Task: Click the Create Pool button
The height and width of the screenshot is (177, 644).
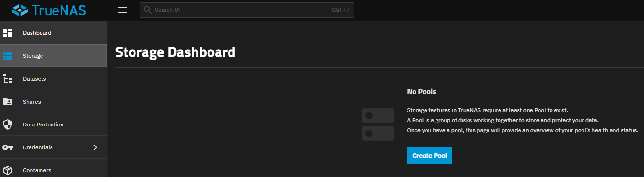Action: (x=429, y=156)
